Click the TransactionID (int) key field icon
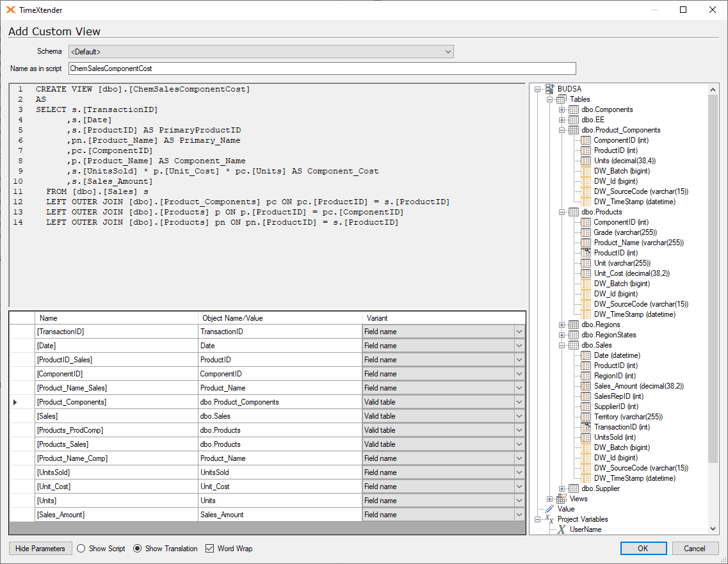Viewport: 728px width, 564px height. point(586,426)
